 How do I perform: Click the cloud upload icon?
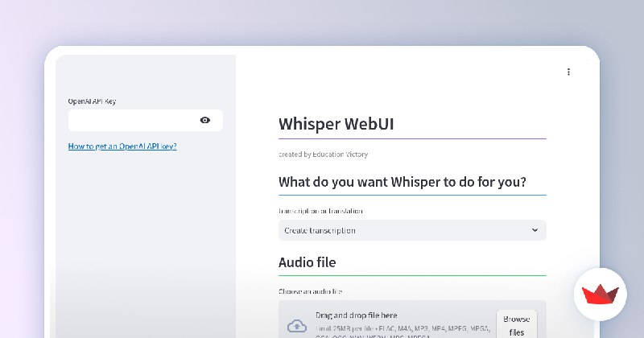[297, 325]
